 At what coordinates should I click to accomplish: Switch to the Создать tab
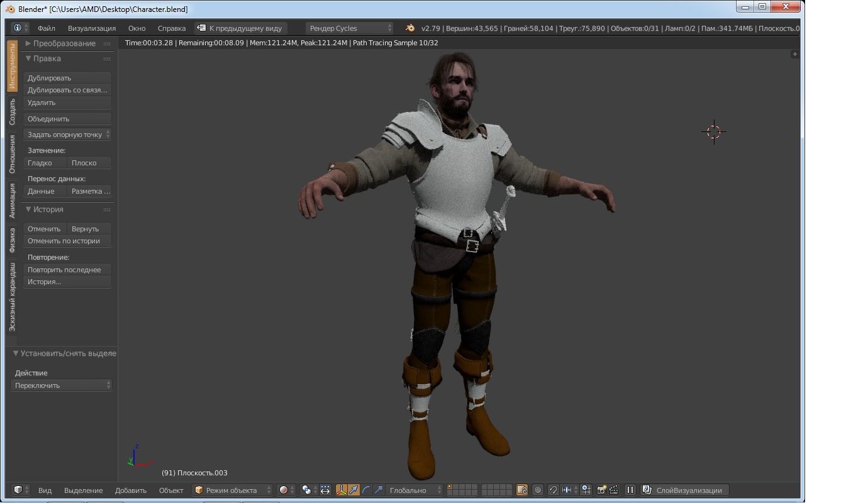(12, 111)
